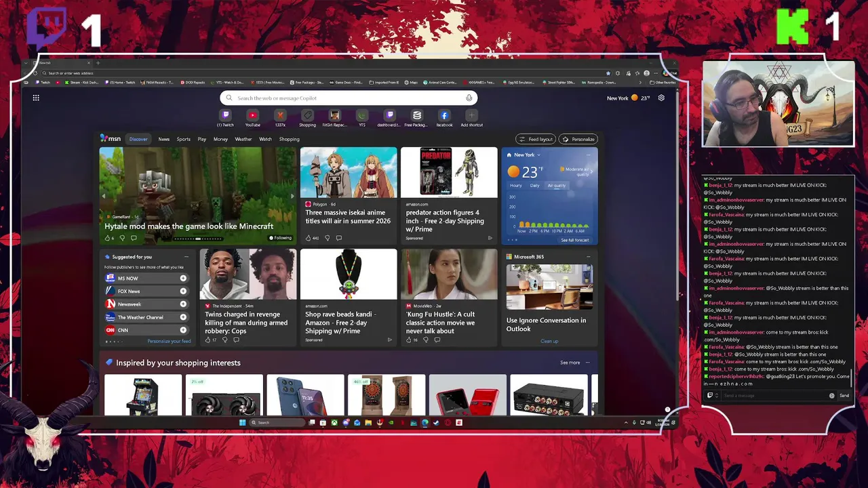Follow the FOX News publisher
The image size is (868, 488).
coord(183,291)
